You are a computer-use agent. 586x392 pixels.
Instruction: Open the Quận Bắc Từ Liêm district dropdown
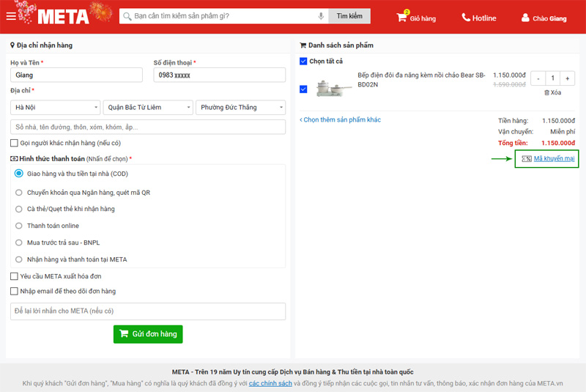tap(147, 108)
